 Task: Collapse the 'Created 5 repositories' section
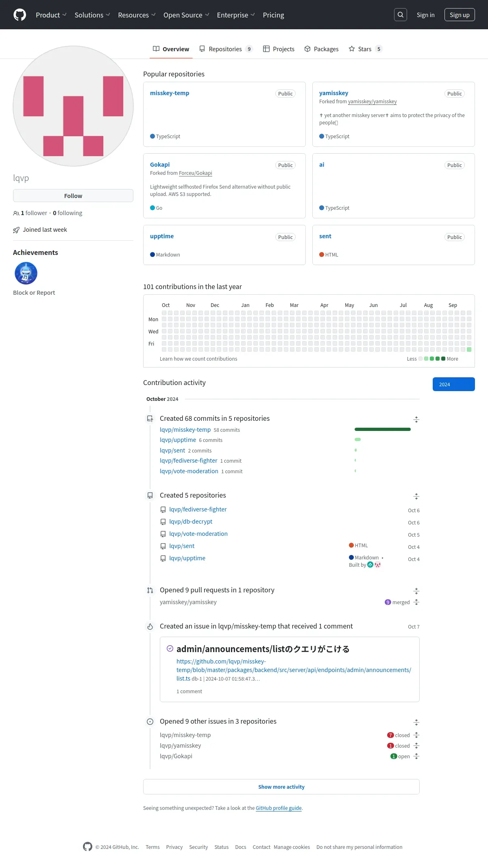point(416,496)
